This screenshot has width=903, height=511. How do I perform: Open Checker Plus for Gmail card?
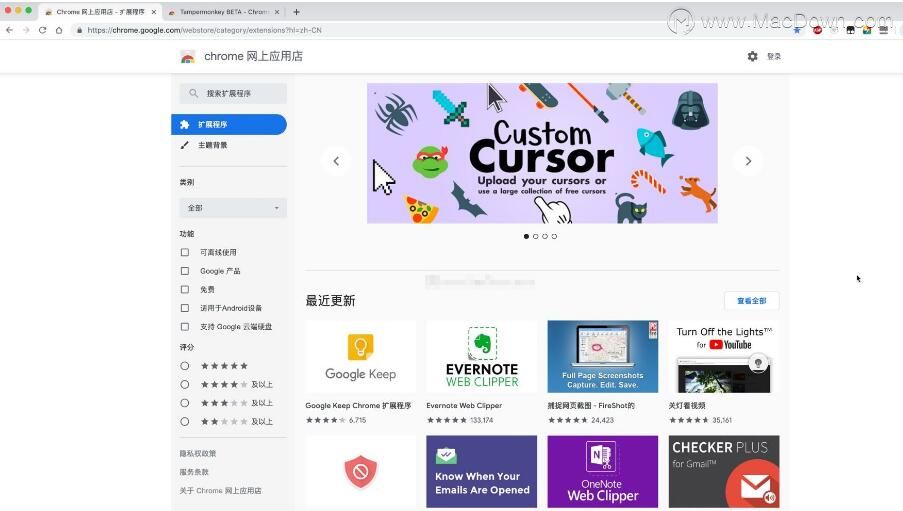(724, 471)
